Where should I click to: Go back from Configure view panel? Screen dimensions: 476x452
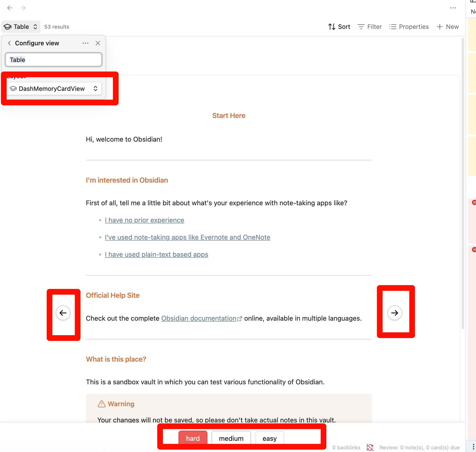pos(9,43)
